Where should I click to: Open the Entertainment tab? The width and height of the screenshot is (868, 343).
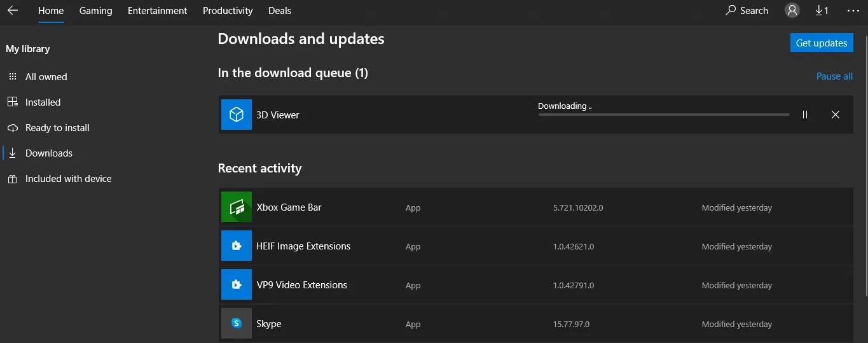(157, 11)
